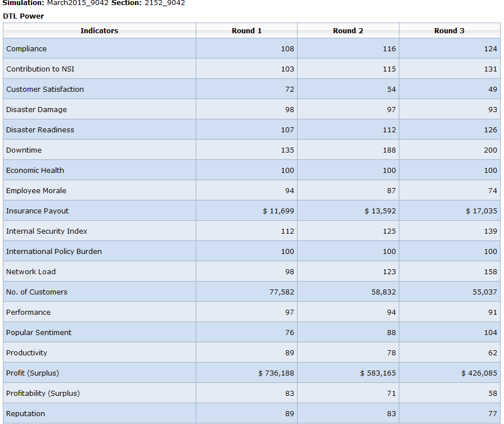
Task: Click the Popular Sentiment Round 3 value
Action: (490, 333)
